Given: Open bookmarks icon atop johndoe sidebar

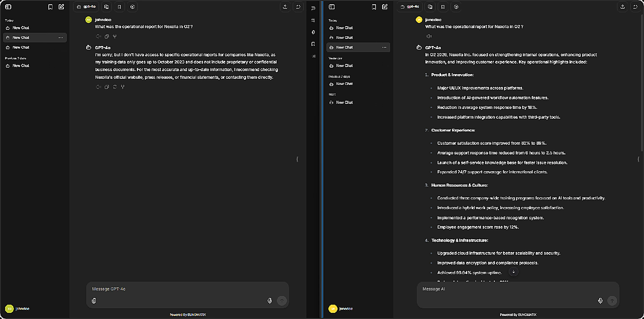Looking at the screenshot, I should tap(50, 7).
